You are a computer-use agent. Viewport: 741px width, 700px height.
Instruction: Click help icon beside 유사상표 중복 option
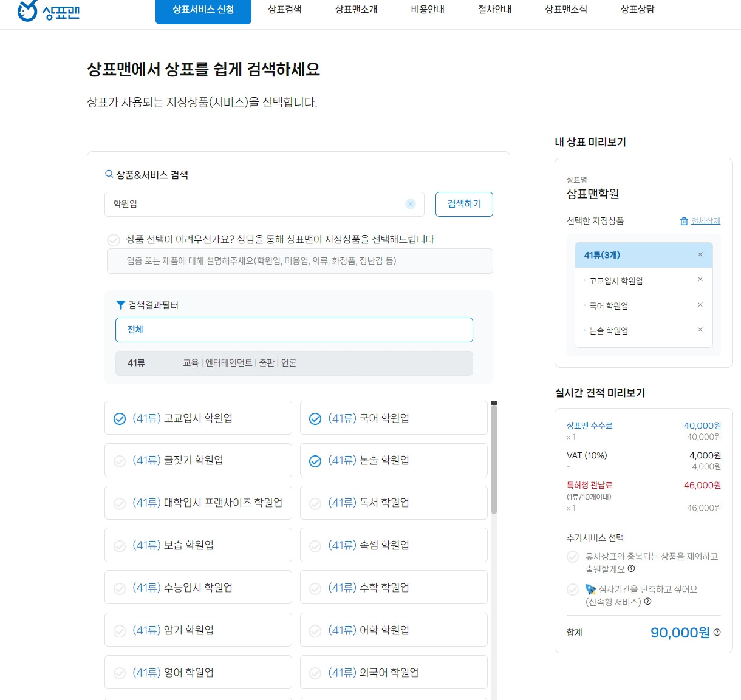(631, 569)
